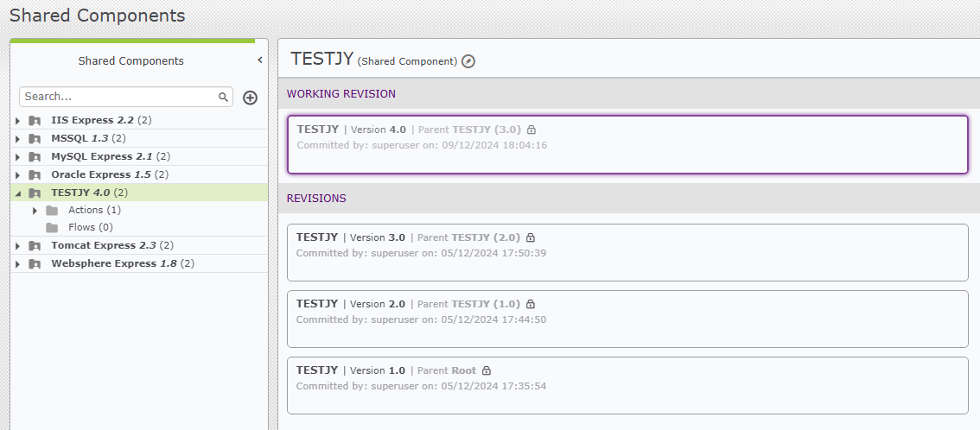Expand the IIS Express 2.2 tree node
Screen dimensions: 980x430
coord(18,120)
